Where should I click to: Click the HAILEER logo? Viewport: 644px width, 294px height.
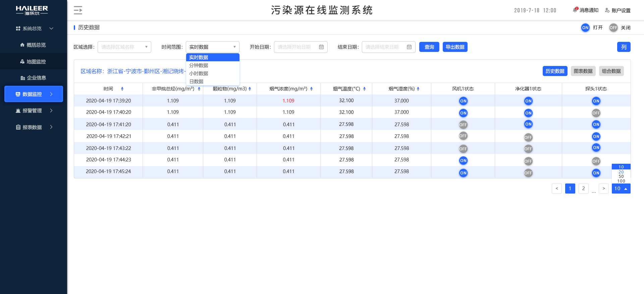pos(32,10)
